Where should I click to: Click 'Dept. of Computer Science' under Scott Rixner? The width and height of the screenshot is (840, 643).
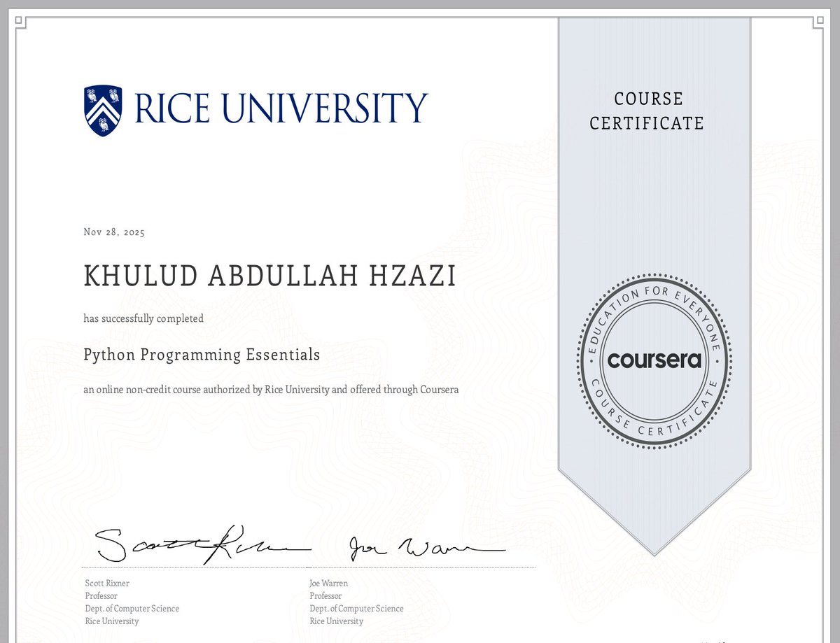pos(132,608)
